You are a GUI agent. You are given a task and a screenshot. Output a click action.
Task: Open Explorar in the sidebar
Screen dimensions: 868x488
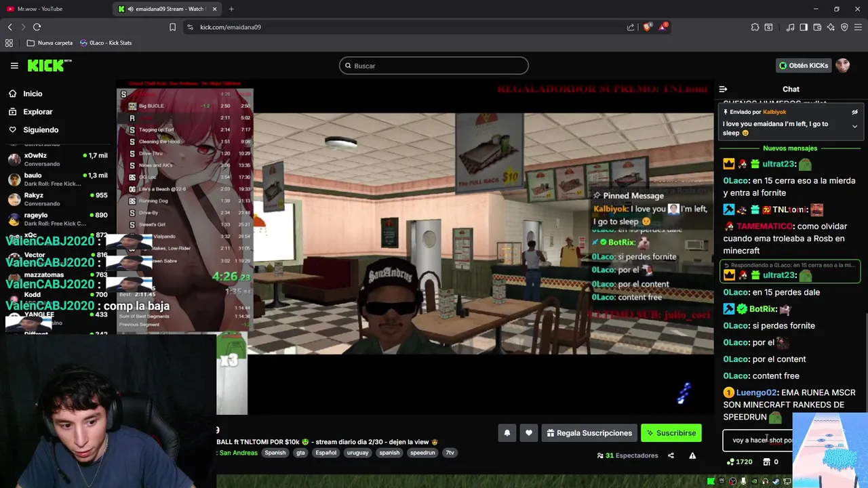[37, 112]
